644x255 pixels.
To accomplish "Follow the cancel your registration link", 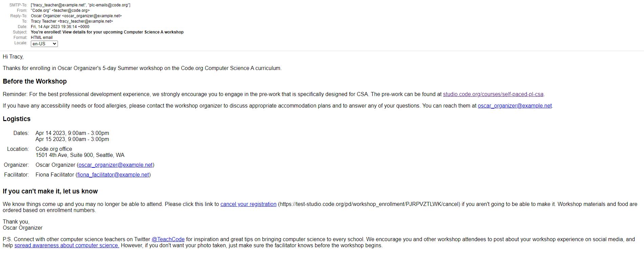I will [248, 204].
